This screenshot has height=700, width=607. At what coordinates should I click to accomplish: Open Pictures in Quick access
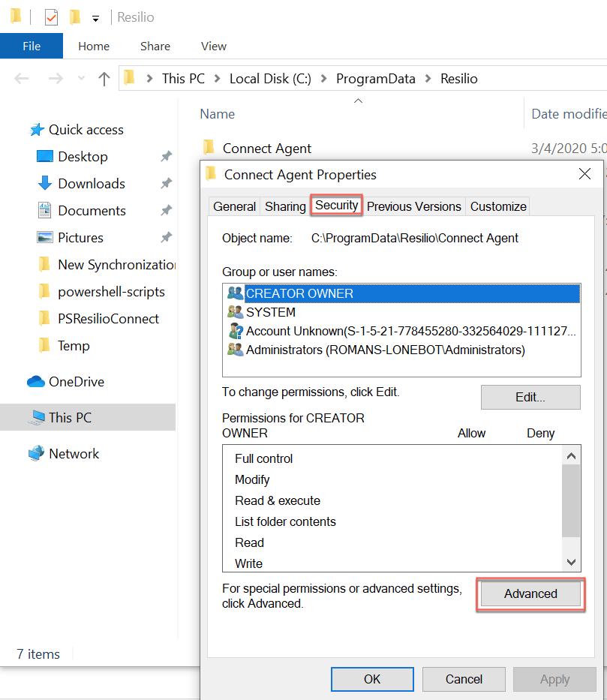[80, 238]
